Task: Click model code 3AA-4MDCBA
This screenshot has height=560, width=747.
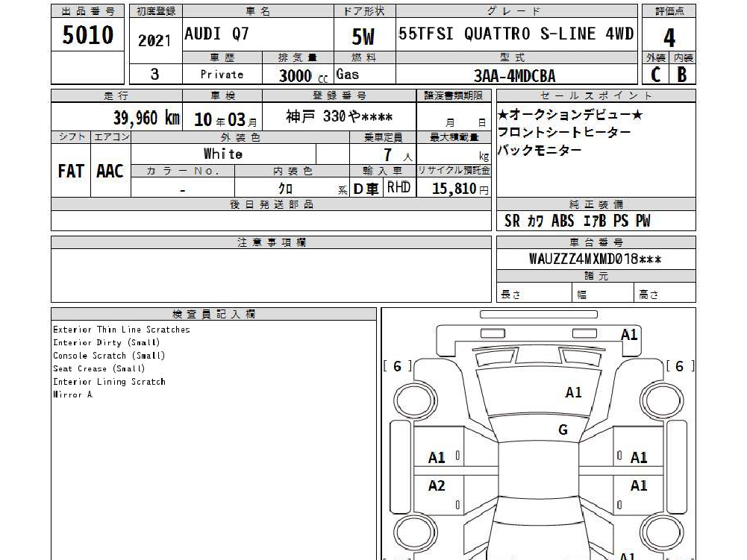Action: coord(514,76)
